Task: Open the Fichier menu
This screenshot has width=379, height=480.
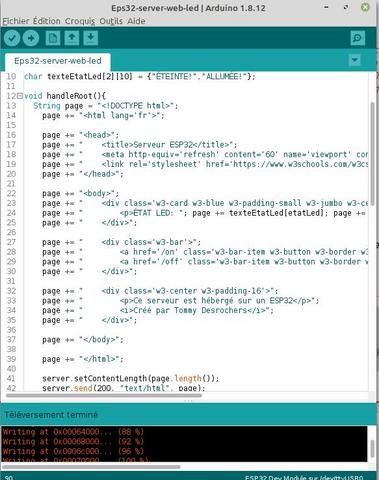Action: 16,21
